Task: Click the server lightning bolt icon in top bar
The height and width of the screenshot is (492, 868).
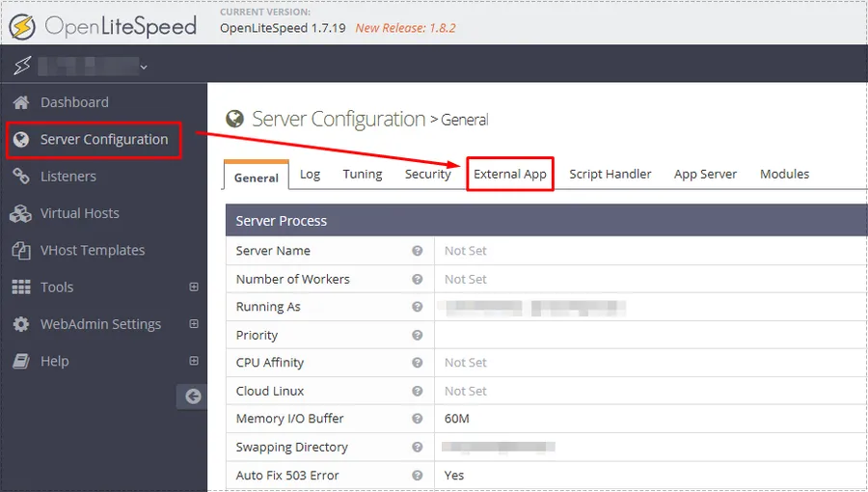Action: pos(22,66)
